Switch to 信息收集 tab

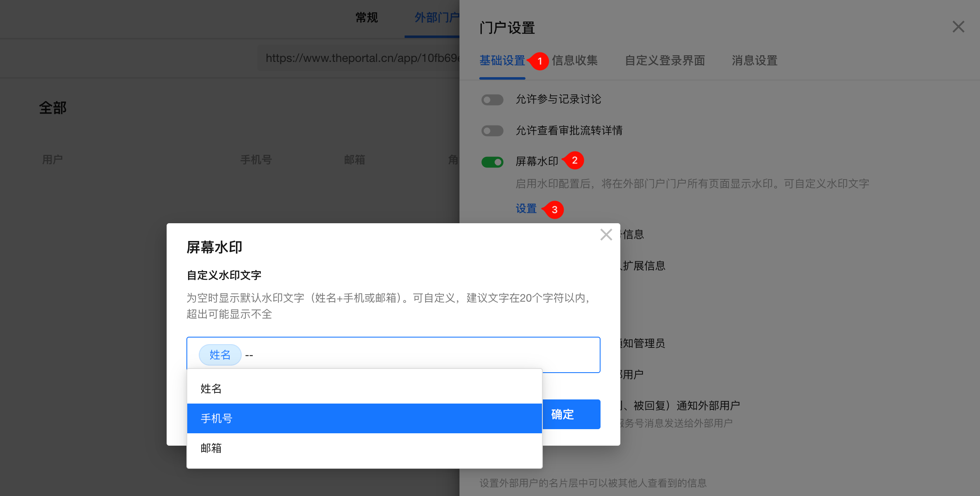[x=575, y=61]
